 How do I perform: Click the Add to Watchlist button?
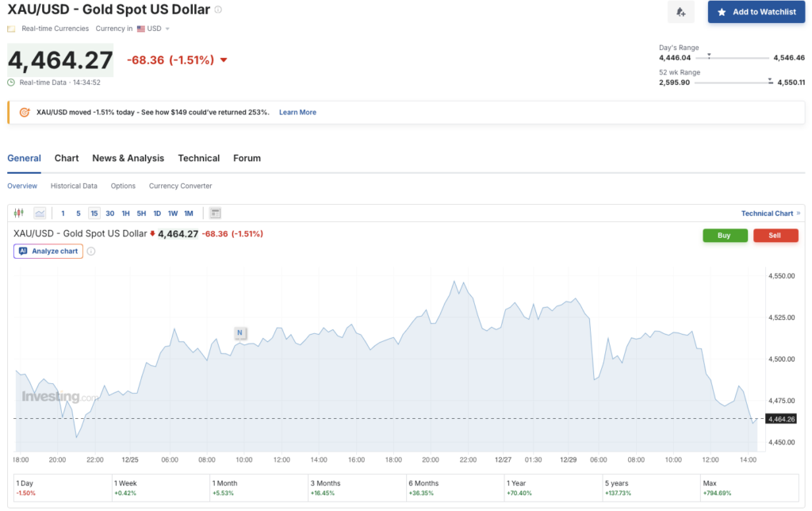pos(756,11)
